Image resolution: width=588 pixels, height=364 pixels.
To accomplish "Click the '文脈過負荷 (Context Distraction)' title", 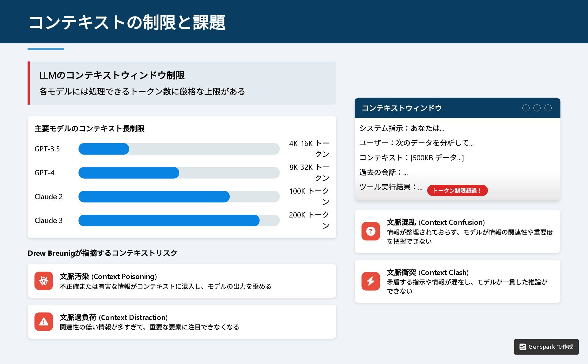I will [x=114, y=318].
